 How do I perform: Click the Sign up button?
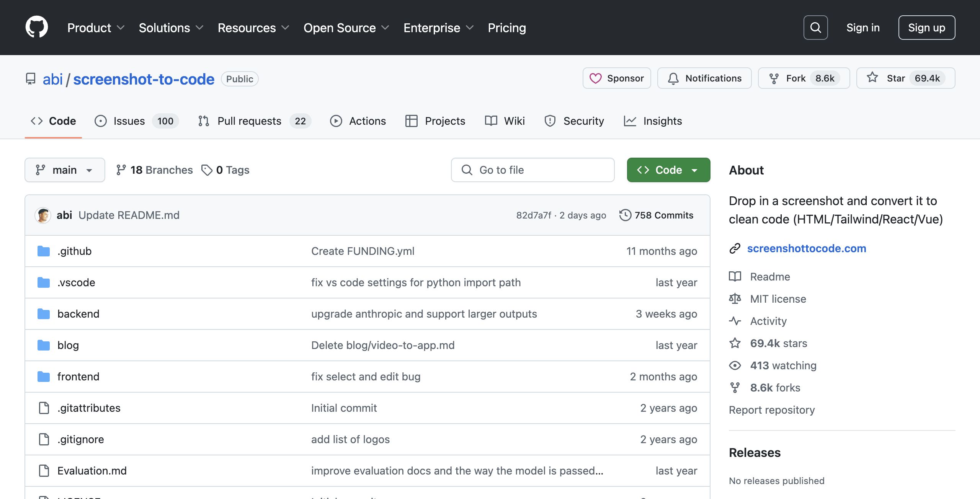pos(926,28)
